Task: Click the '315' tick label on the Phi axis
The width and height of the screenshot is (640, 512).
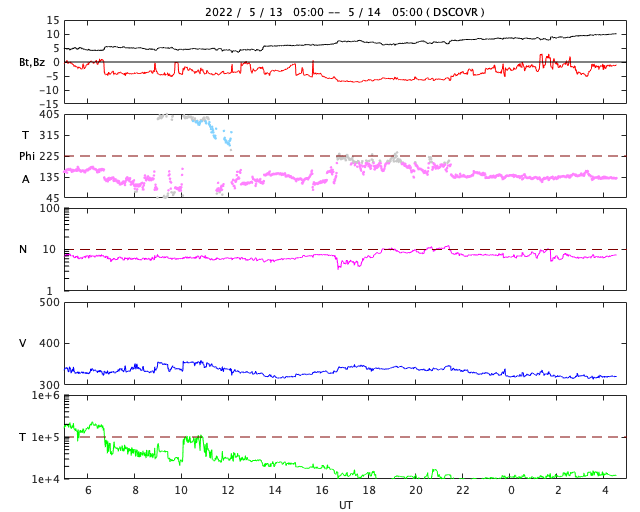Action: click(49, 135)
